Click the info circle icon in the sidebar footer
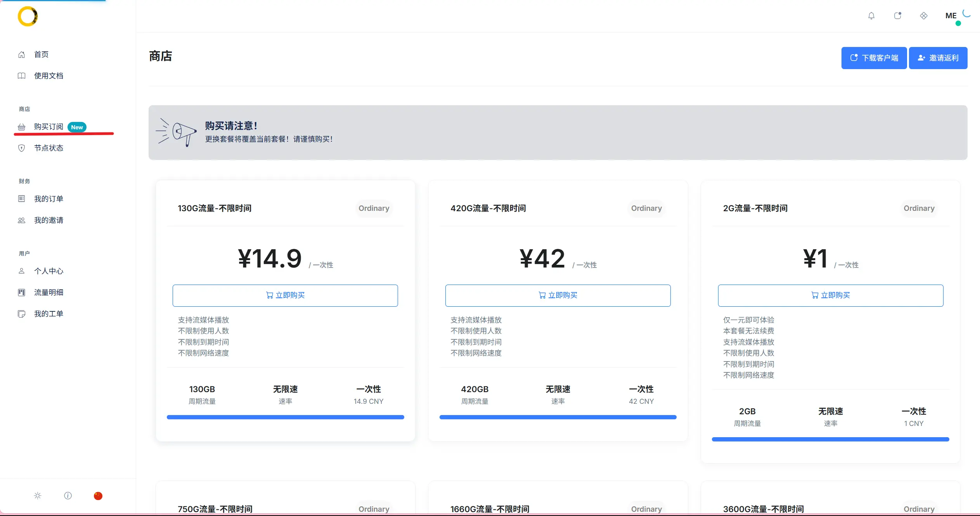The height and width of the screenshot is (516, 980). (x=68, y=496)
